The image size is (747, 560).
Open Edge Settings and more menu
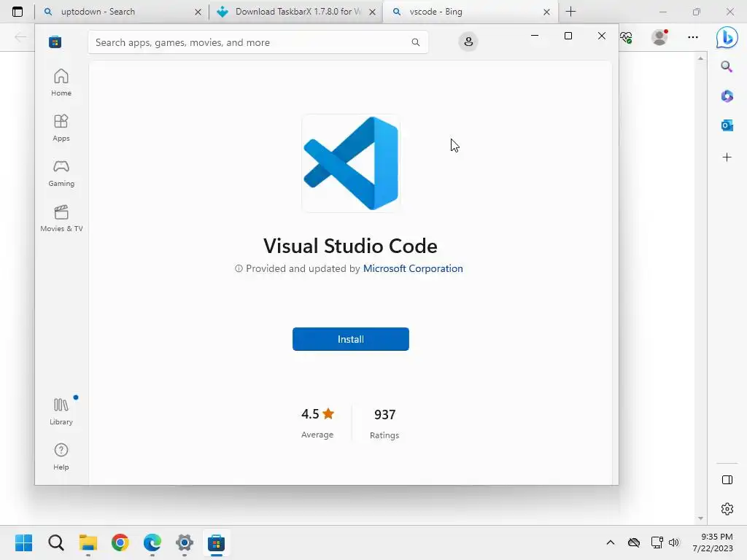[693, 37]
